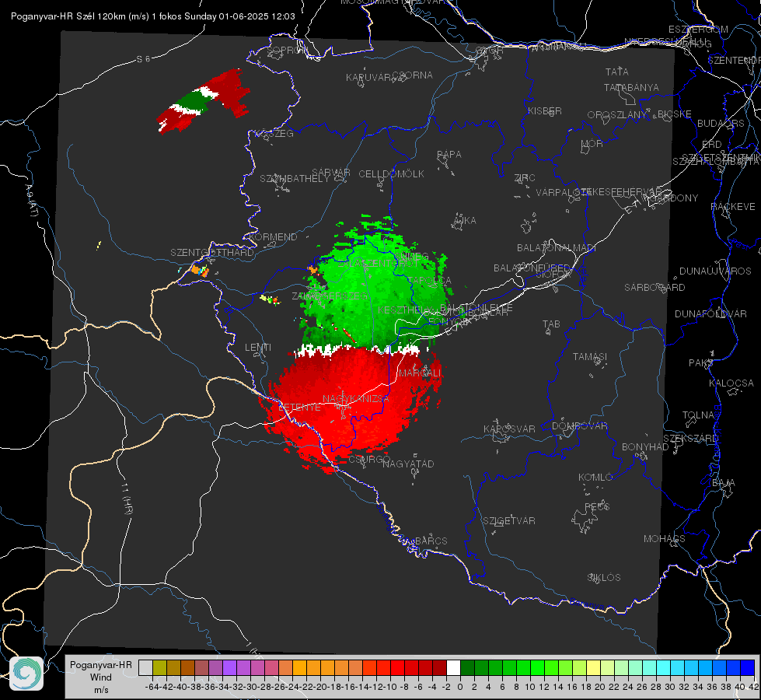Click the DUNAÚJVÁROS town label
Image resolution: width=761 pixels, height=700 pixels.
point(715,271)
